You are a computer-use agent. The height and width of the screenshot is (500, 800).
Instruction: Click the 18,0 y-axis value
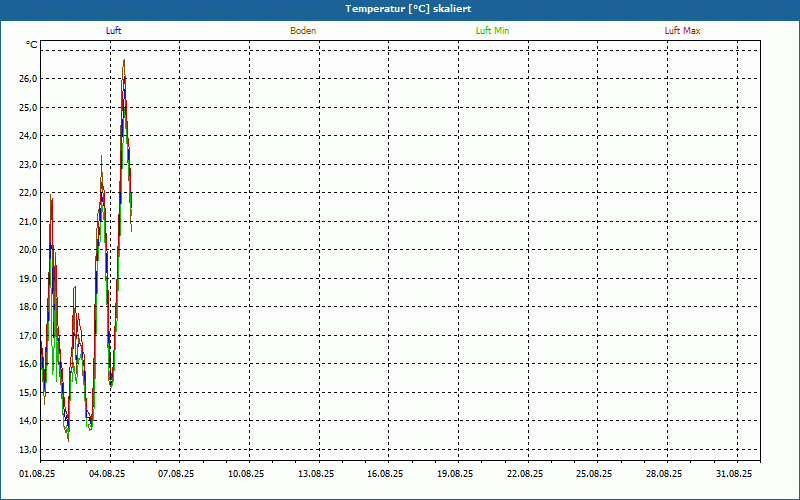(x=28, y=307)
